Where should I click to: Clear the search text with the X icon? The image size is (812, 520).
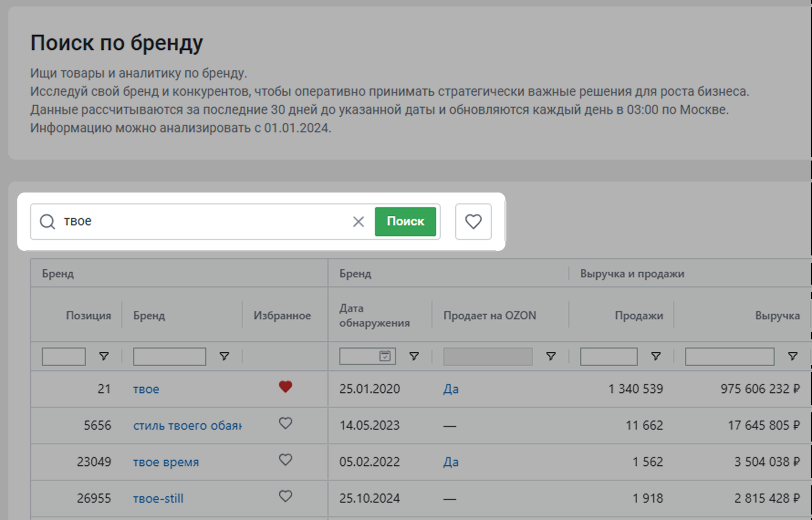(359, 222)
